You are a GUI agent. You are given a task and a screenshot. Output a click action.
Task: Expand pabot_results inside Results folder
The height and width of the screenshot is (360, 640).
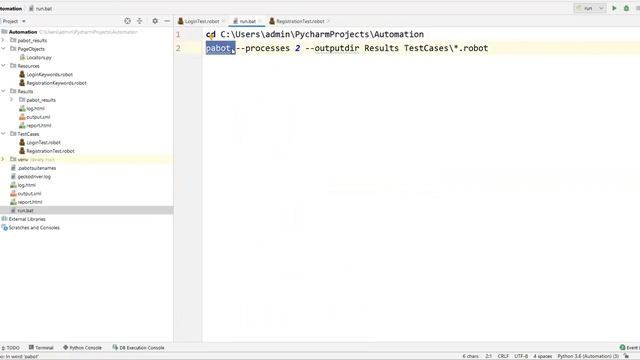click(12, 100)
